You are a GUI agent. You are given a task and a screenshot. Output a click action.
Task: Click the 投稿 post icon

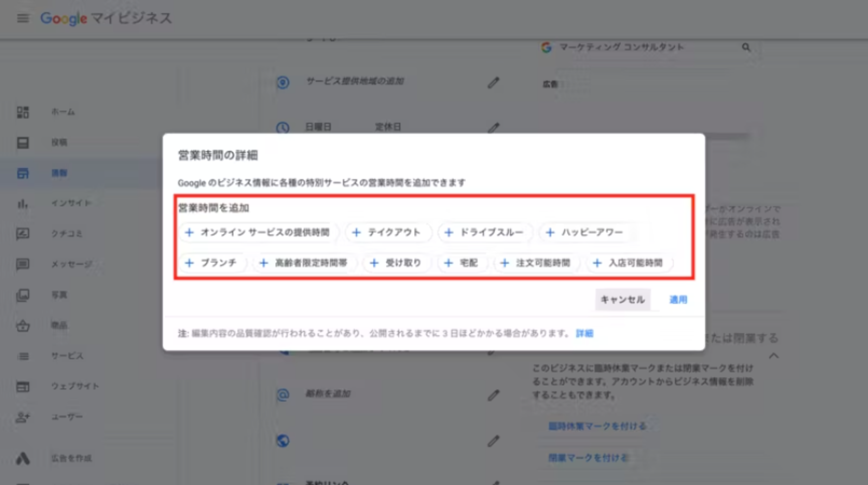click(x=23, y=143)
